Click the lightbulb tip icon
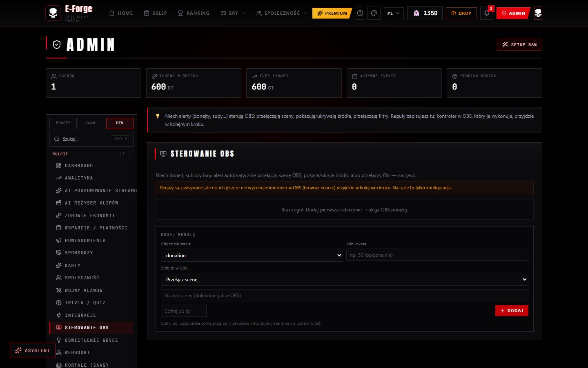This screenshot has width=588, height=368. (x=158, y=116)
